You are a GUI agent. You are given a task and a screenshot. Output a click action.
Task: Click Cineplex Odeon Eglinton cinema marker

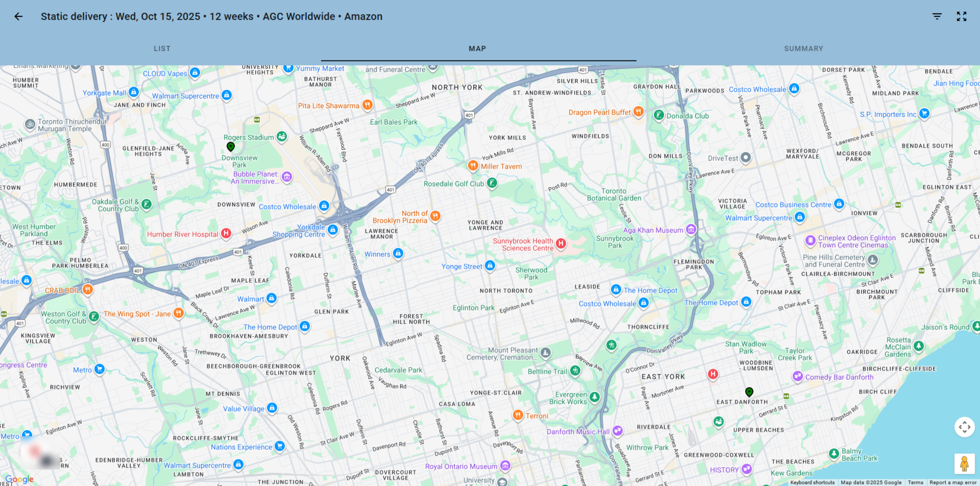click(810, 240)
